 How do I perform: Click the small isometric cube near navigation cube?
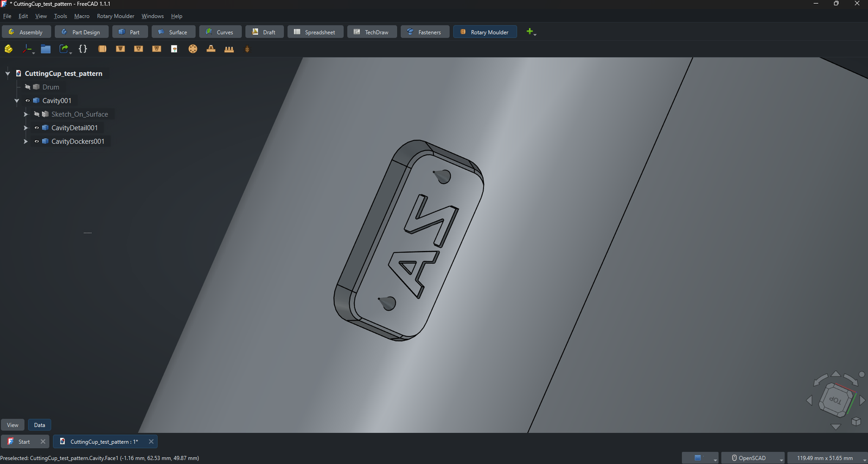[x=856, y=421]
